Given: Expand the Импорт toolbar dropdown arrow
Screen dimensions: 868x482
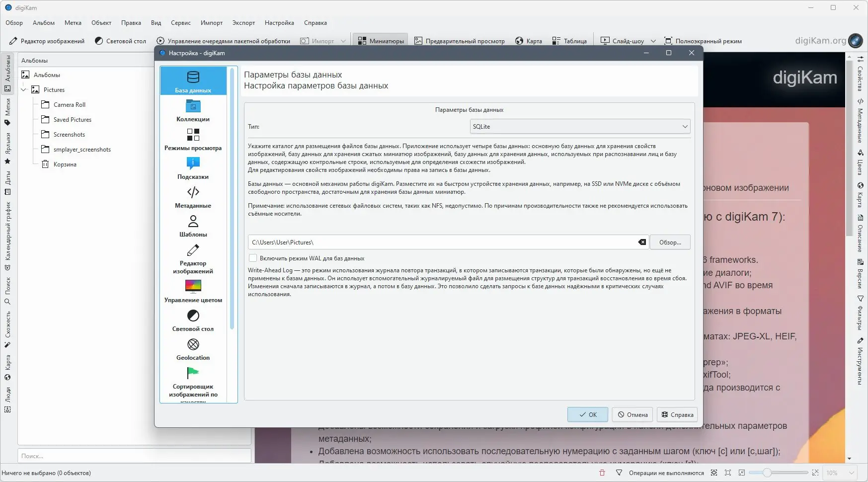Looking at the screenshot, I should pyautogui.click(x=343, y=41).
